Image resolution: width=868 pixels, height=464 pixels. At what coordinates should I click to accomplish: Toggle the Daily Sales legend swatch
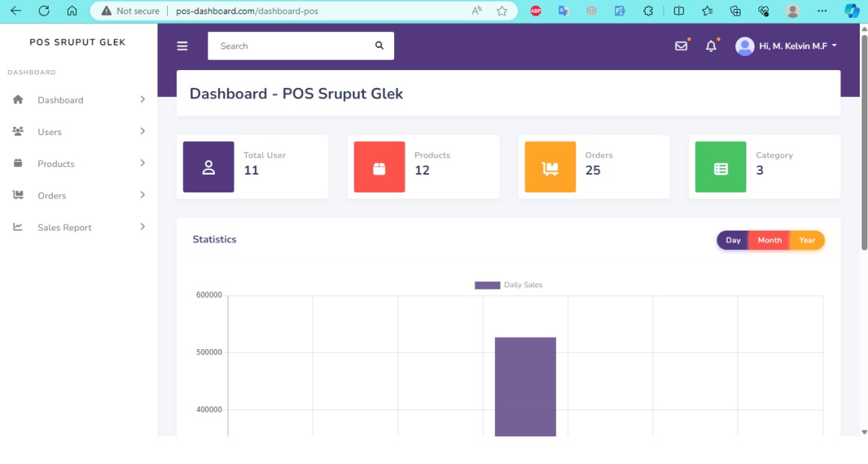click(x=487, y=285)
